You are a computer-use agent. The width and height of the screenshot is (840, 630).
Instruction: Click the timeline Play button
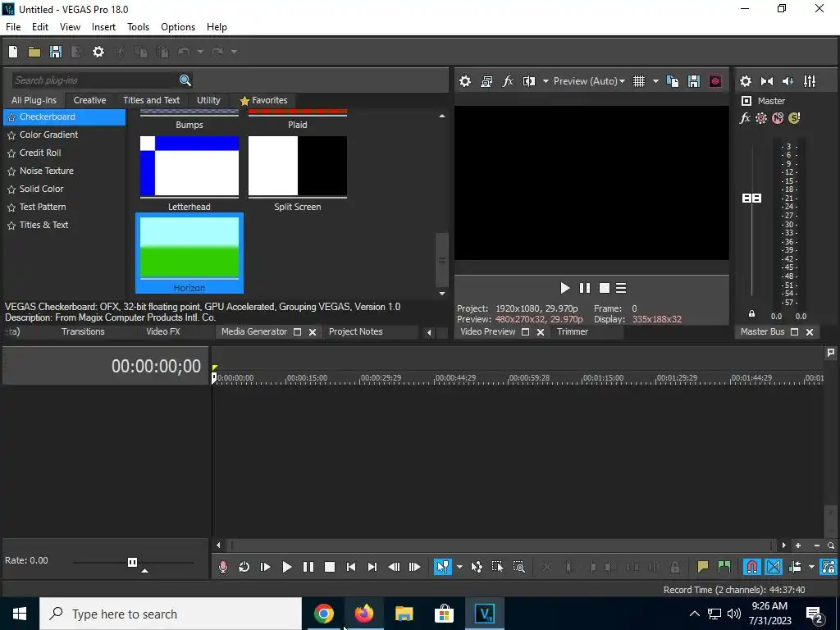tap(286, 567)
